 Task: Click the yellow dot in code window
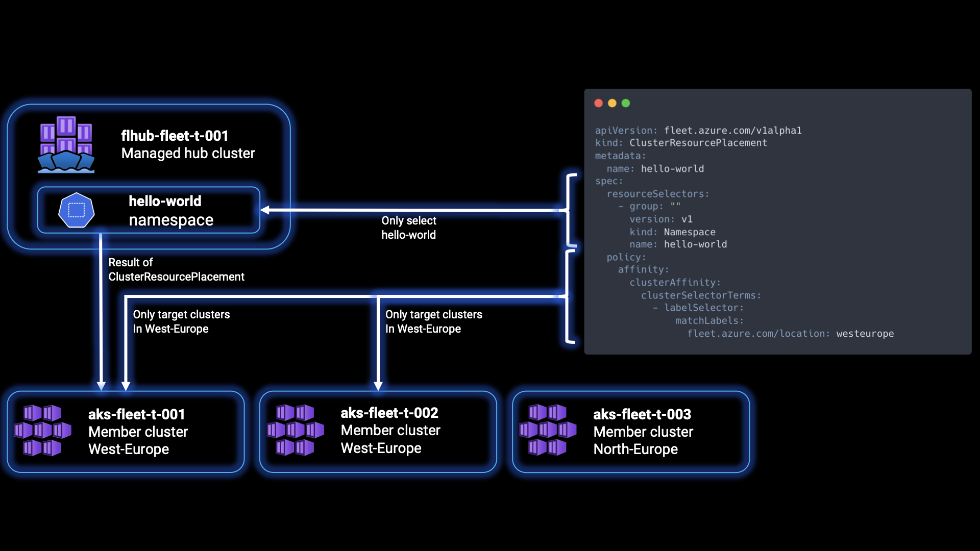click(612, 103)
